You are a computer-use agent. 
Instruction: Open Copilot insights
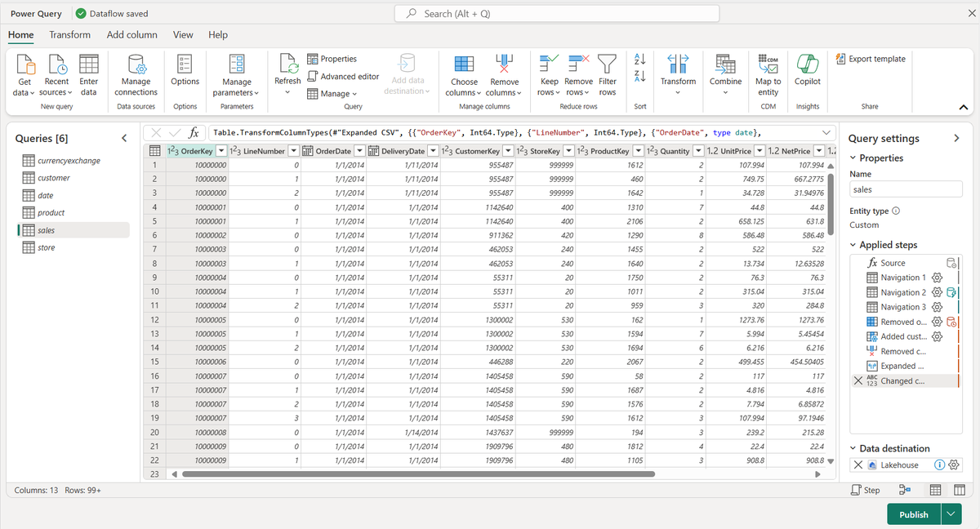tap(807, 70)
